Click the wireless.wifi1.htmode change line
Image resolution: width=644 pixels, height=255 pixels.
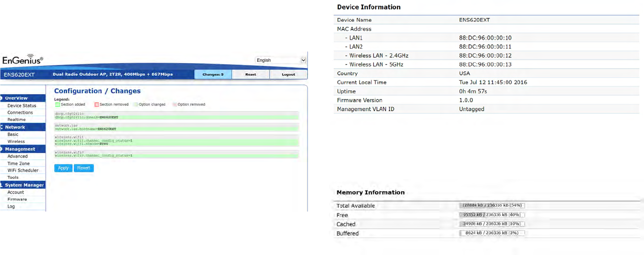[176, 144]
